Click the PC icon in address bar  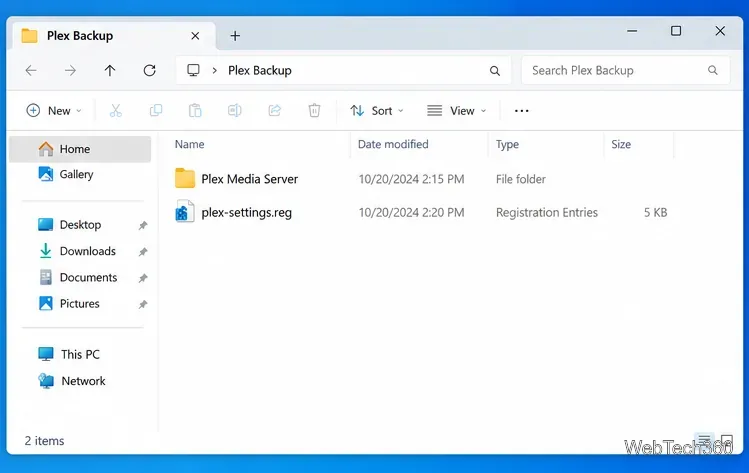(x=193, y=71)
